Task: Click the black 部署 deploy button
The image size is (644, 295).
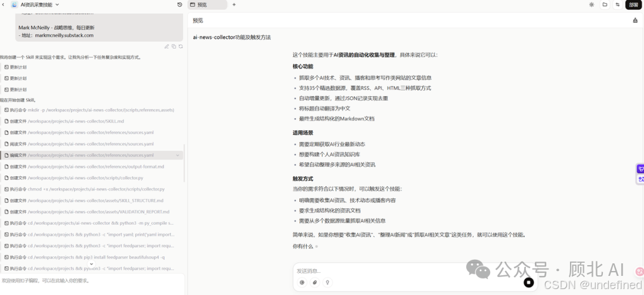Action: point(633,5)
